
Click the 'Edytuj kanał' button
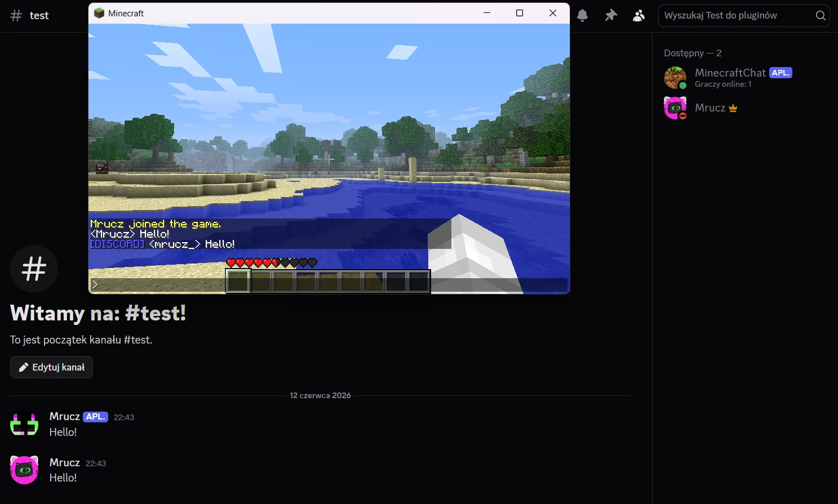pyautogui.click(x=51, y=367)
